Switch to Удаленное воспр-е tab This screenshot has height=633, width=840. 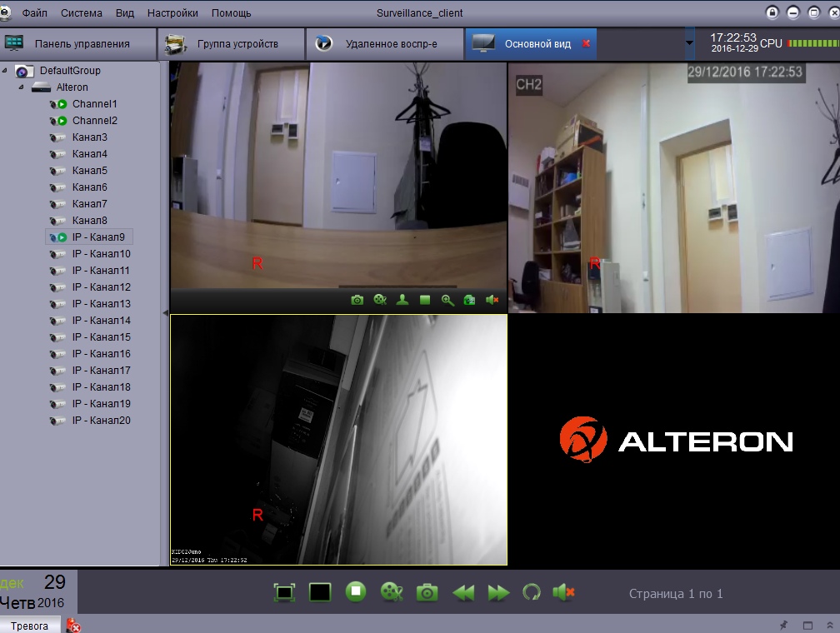[x=384, y=44]
